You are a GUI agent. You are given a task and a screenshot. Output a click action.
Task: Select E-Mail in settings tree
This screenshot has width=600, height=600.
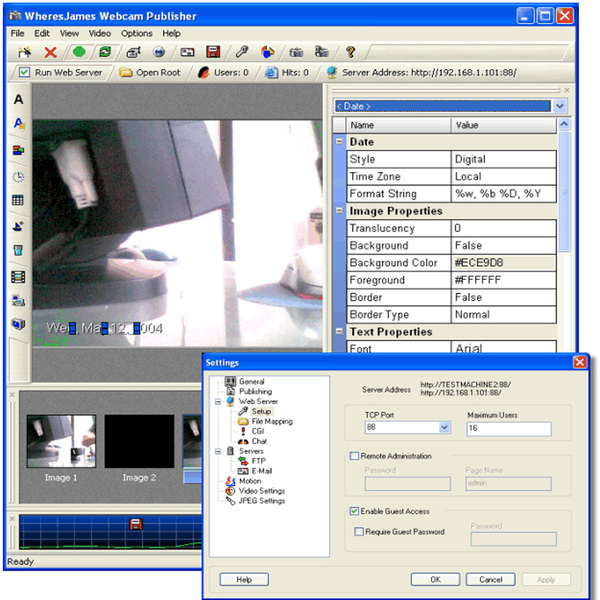coord(261,471)
